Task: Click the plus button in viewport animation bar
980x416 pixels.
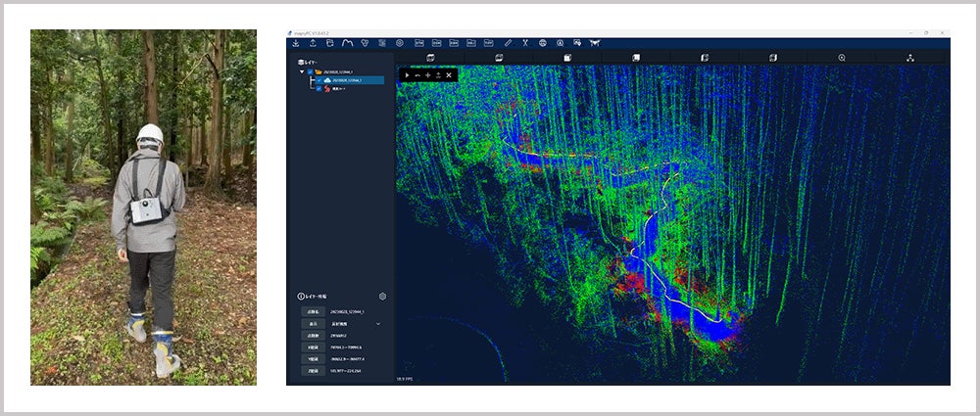Action: tap(427, 74)
